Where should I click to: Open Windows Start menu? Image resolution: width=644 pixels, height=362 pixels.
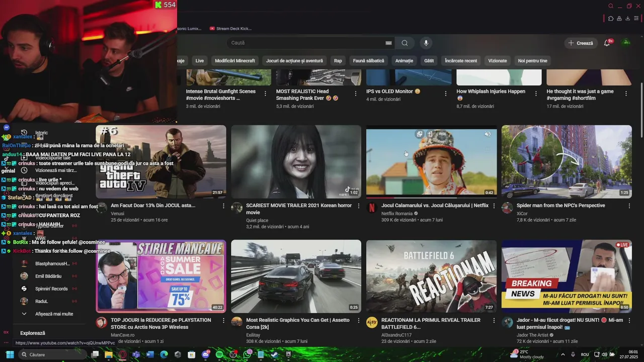pyautogui.click(x=10, y=354)
